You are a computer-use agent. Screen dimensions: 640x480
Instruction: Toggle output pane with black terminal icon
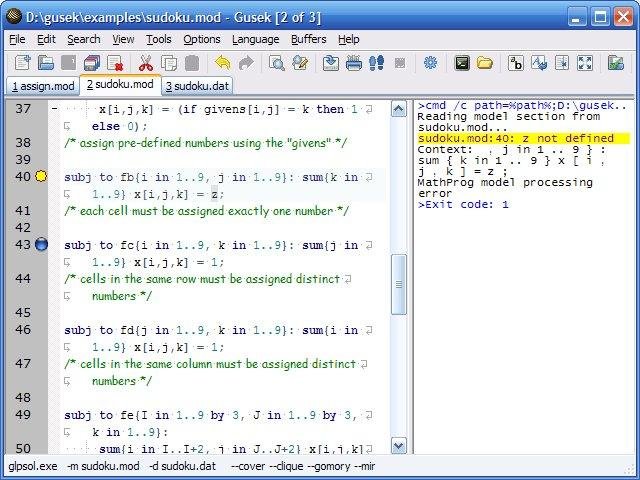coord(462,63)
